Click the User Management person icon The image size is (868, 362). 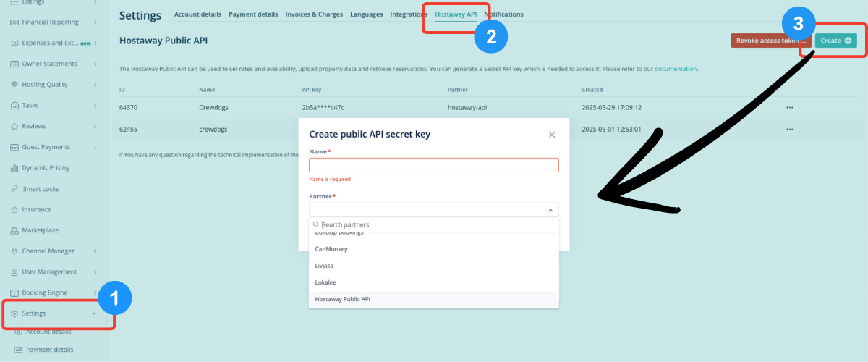click(15, 271)
